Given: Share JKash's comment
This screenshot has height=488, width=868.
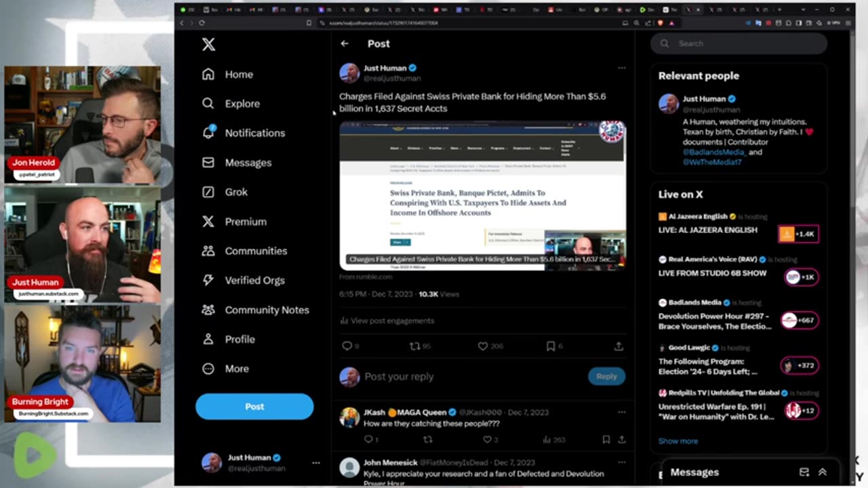Looking at the screenshot, I should coord(621,439).
